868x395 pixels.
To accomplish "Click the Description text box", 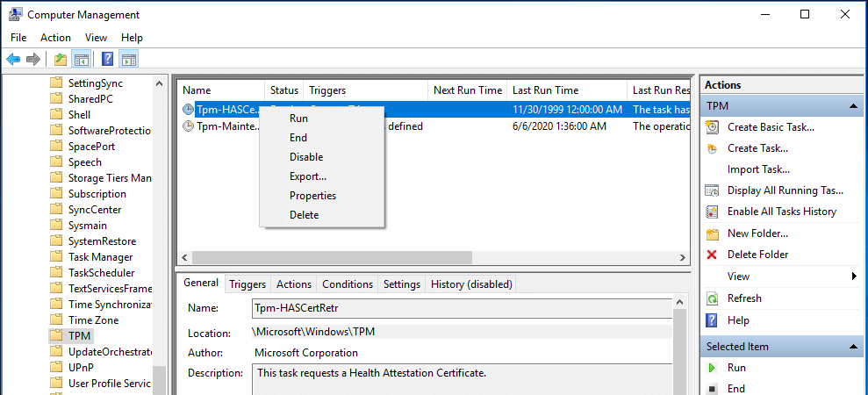I will pos(462,379).
